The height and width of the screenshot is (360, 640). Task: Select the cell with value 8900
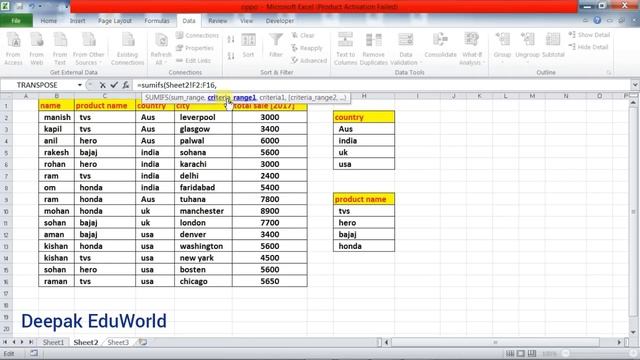270,211
